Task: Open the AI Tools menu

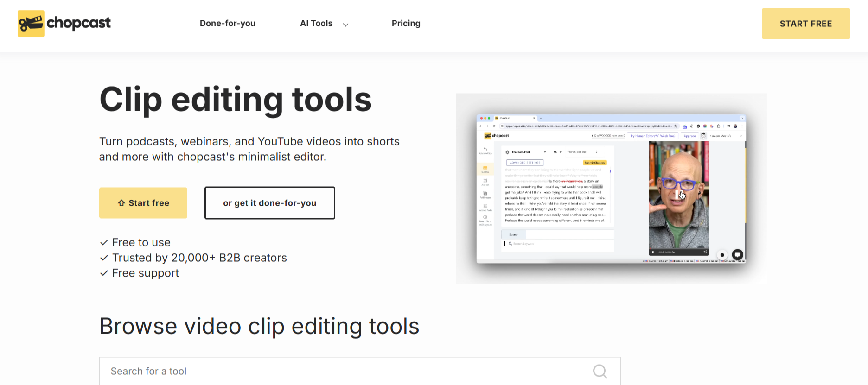Action: click(316, 23)
